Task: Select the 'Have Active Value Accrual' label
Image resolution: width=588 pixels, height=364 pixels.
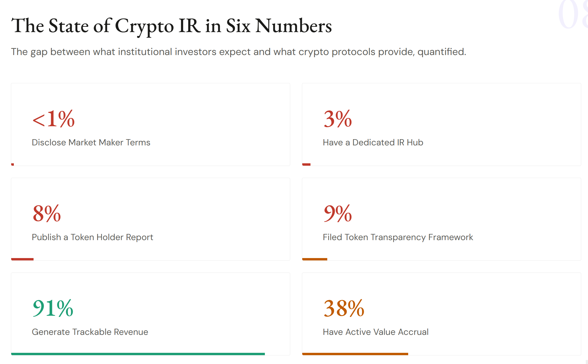Action: [x=376, y=332]
